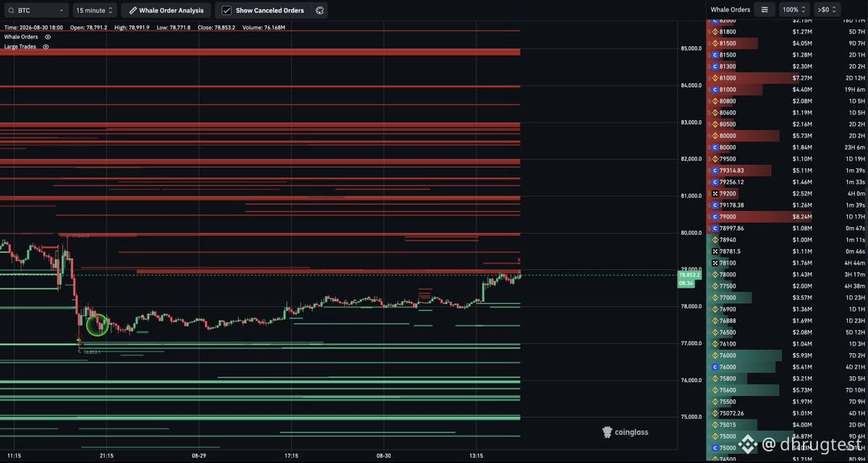
Task: Toggle Whale Orders visibility eye
Action: (x=48, y=36)
